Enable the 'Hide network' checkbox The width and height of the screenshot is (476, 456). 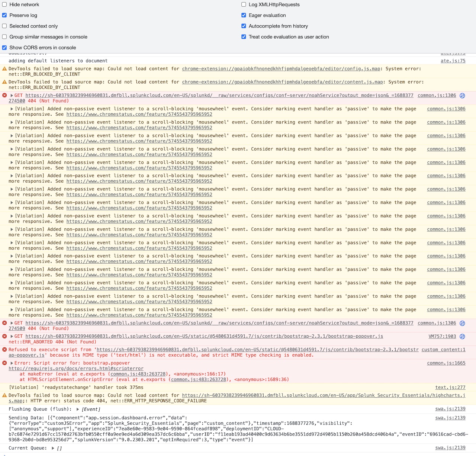coord(4,4)
